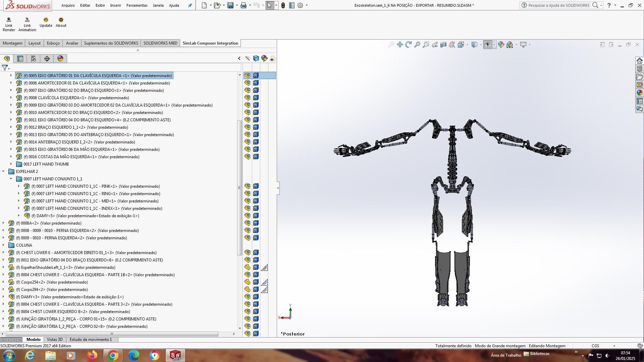Open the Estudo de movimento 1 tab
The height and width of the screenshot is (362, 644).
pos(91,340)
